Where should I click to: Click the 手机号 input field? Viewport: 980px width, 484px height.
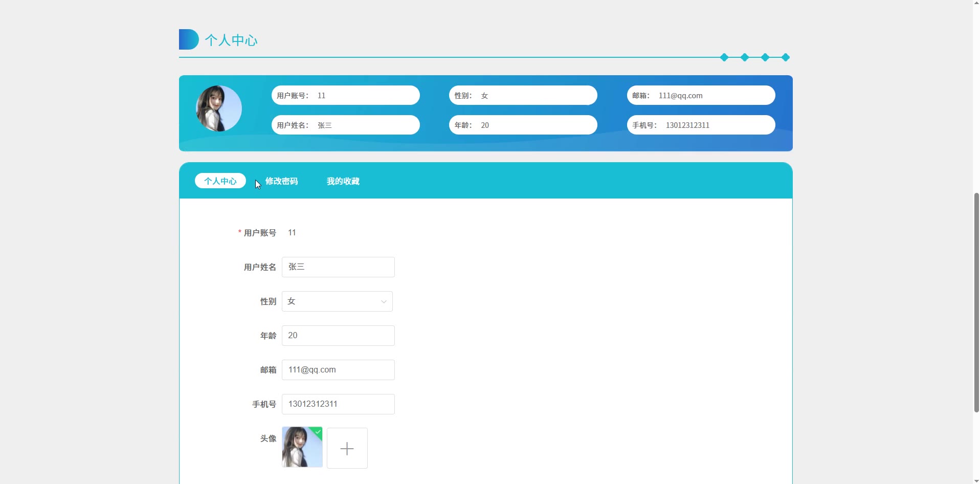(338, 404)
